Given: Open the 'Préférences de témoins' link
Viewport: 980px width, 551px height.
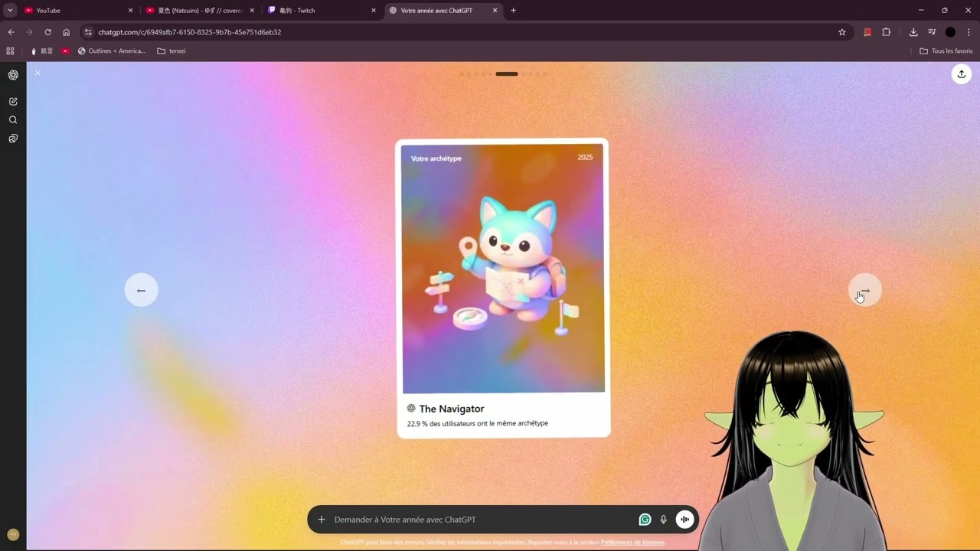Looking at the screenshot, I should click(632, 543).
